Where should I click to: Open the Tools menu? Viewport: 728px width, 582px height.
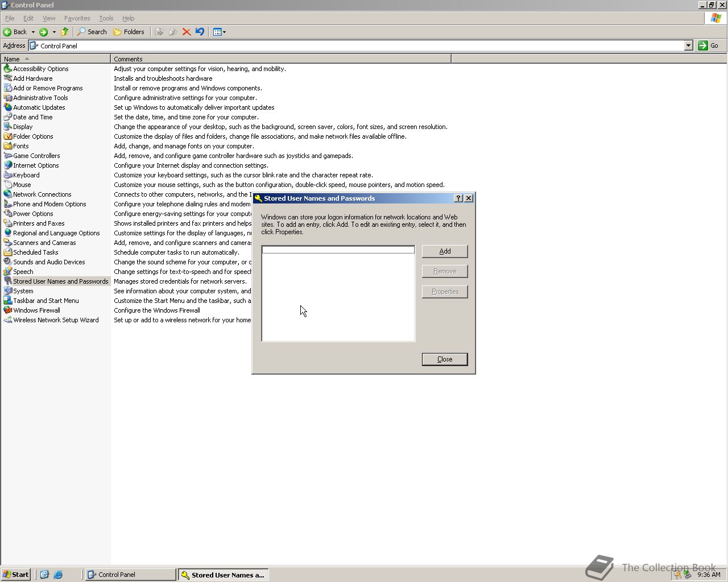click(106, 18)
